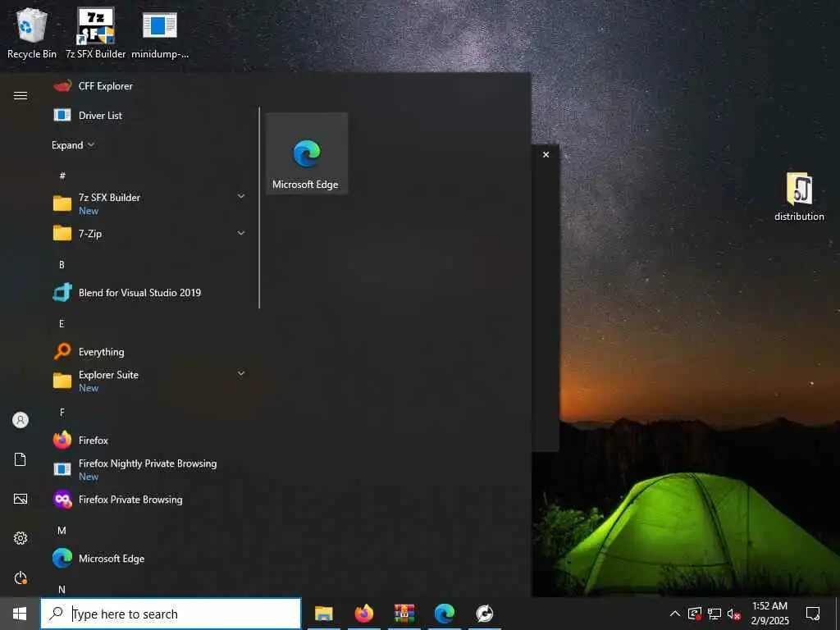Click the muted volume tray icon
Viewport: 840px width, 630px height.
(734, 614)
